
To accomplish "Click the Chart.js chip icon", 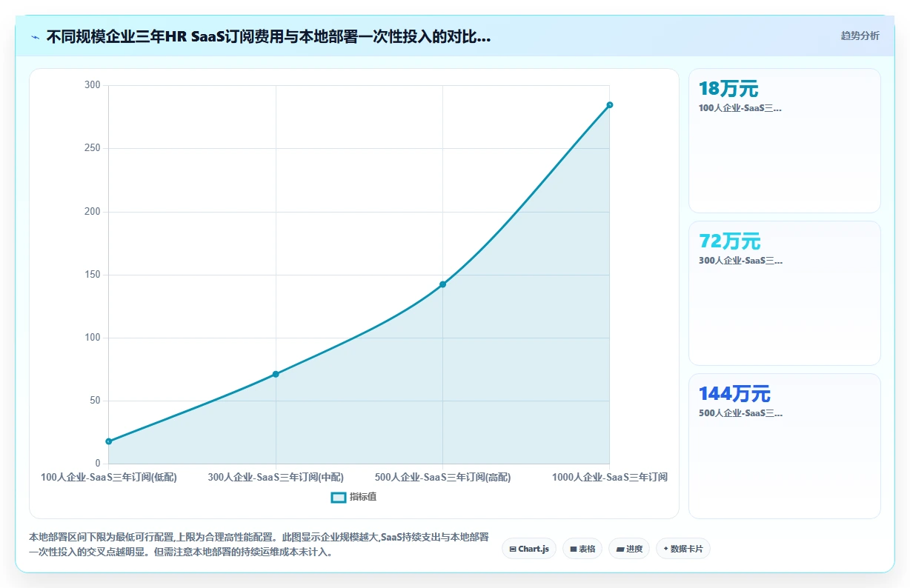I will (x=513, y=549).
